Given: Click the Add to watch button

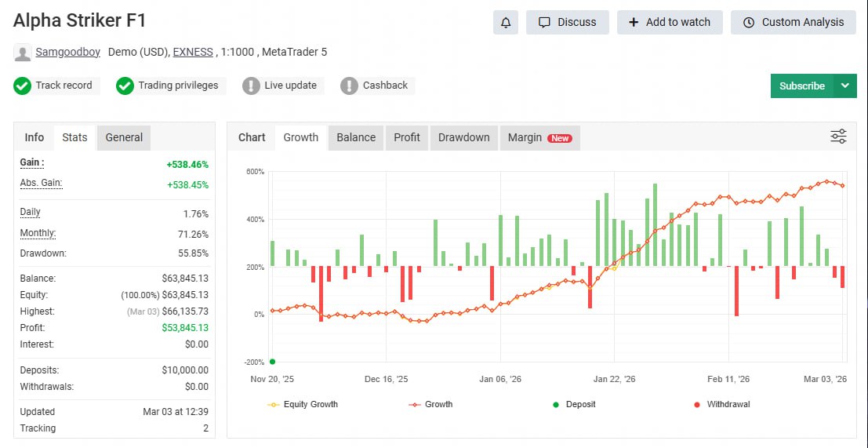Looking at the screenshot, I should (x=669, y=22).
